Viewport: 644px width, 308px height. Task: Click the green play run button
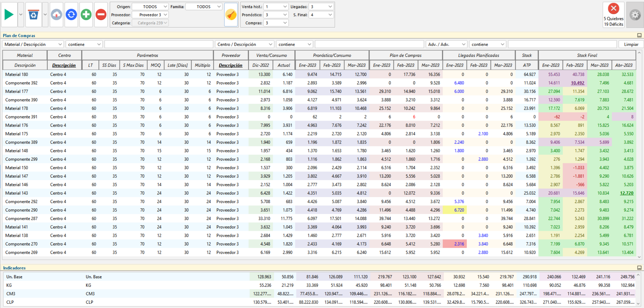9,15
